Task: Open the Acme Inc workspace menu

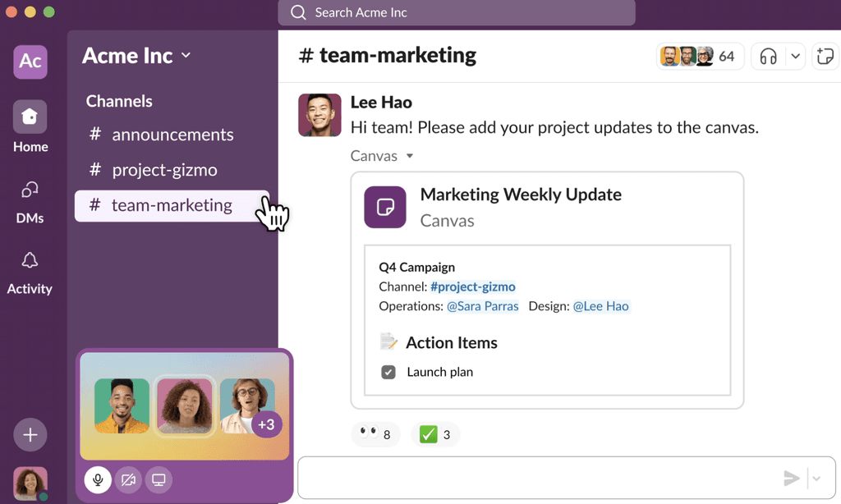Action: pos(136,56)
